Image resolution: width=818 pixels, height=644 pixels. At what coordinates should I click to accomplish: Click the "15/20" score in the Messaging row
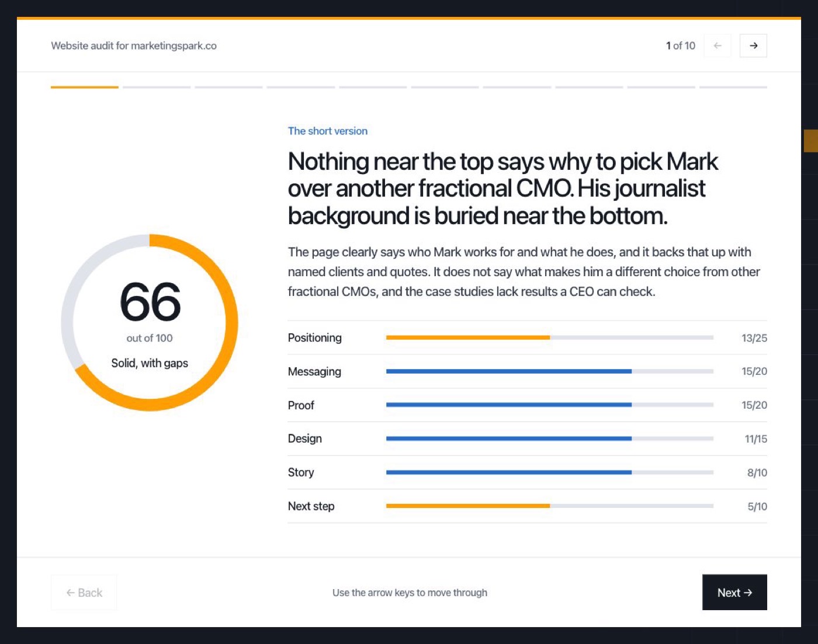(x=754, y=371)
